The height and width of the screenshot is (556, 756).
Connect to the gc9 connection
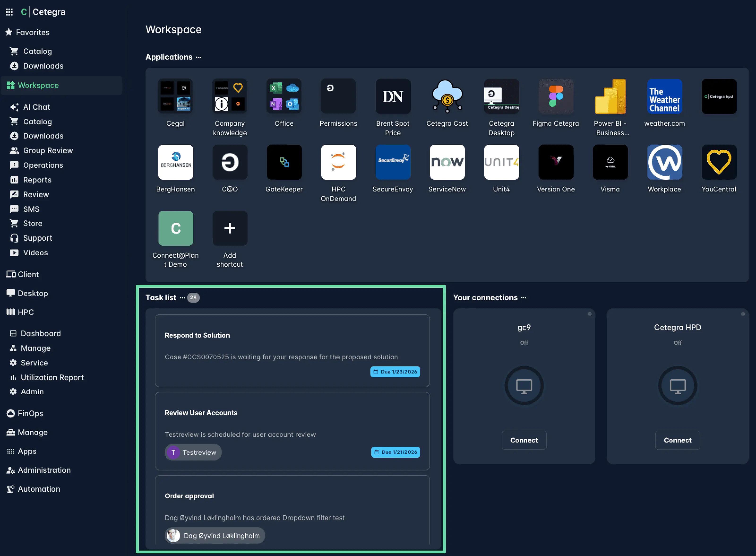pyautogui.click(x=524, y=440)
